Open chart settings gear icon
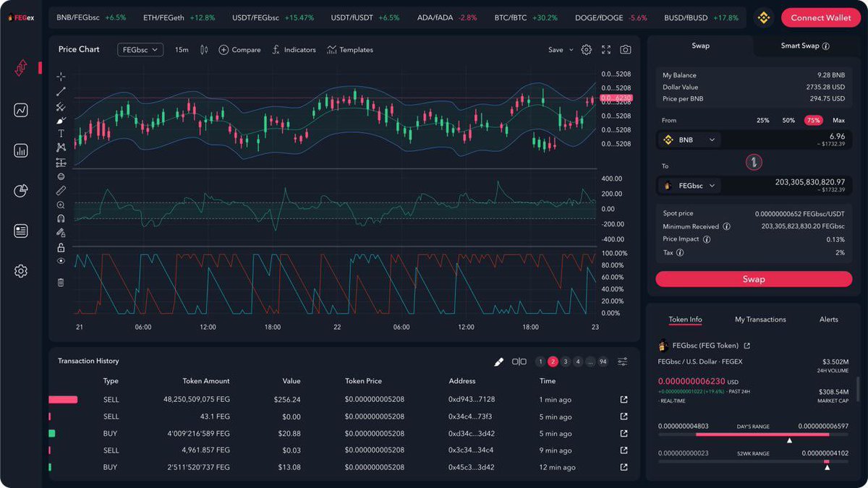Image resolution: width=868 pixels, height=488 pixels. pos(587,50)
